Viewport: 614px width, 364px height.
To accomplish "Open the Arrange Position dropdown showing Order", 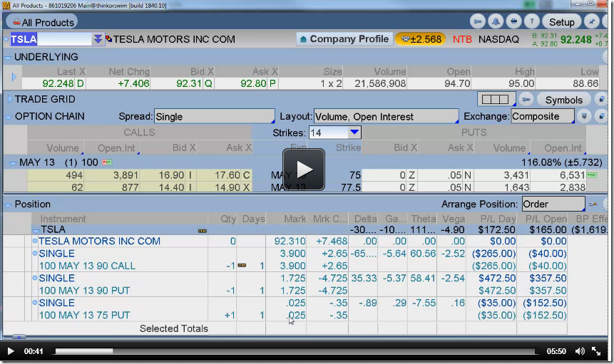I will click(x=553, y=204).
